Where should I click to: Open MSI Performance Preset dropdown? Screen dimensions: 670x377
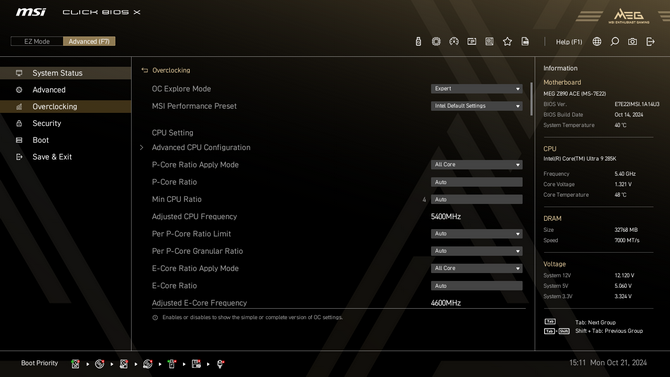tap(476, 106)
